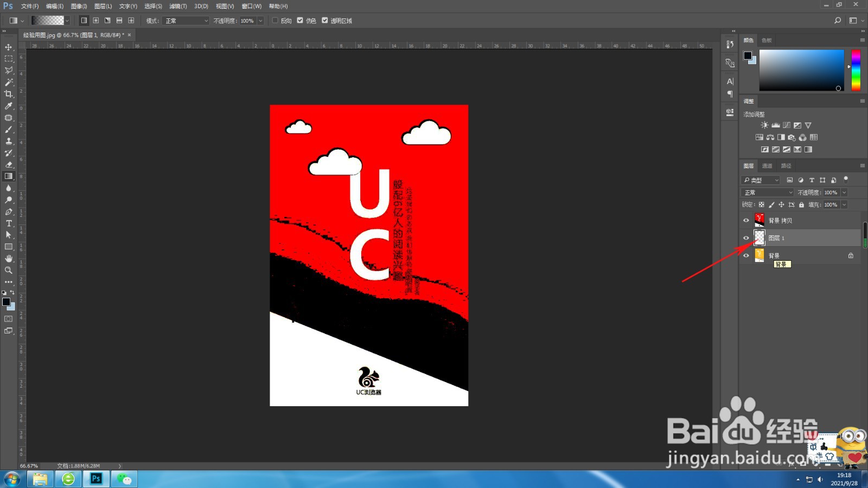868x488 pixels.
Task: Choose the radial gradient style icon
Action: point(96,21)
